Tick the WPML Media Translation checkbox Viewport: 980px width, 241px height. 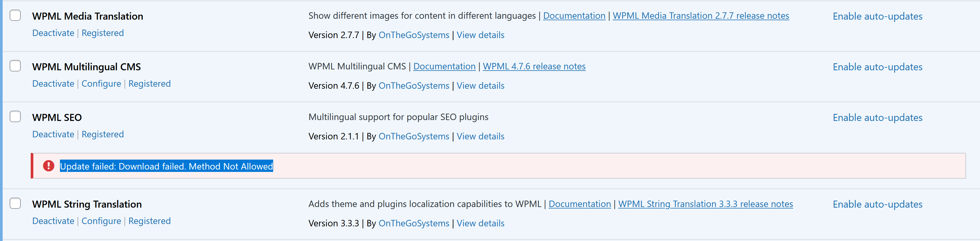15,15
